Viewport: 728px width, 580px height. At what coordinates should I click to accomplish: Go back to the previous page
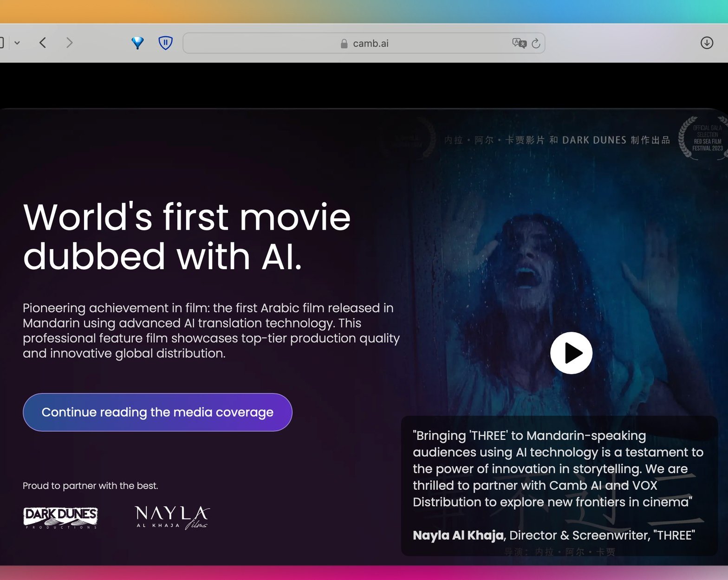(x=43, y=43)
